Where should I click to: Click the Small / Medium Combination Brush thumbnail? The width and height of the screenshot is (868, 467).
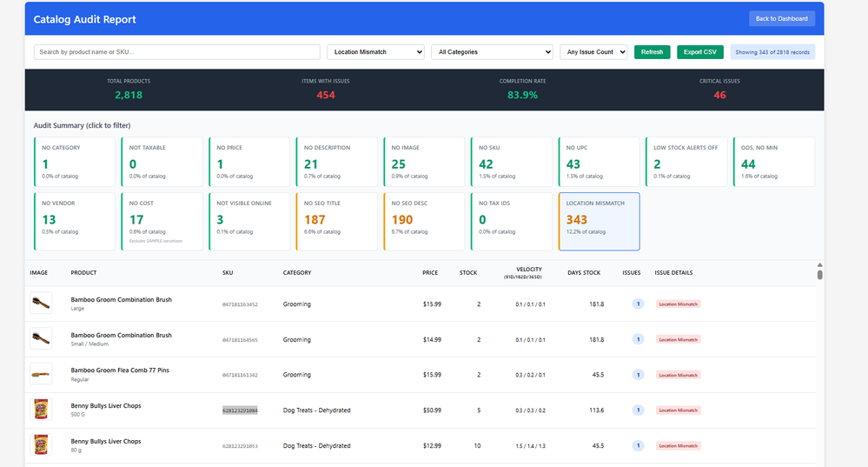[40, 339]
